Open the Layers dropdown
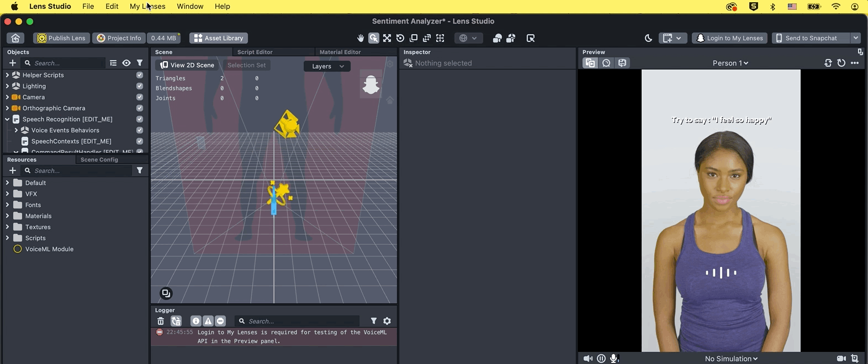 click(327, 66)
